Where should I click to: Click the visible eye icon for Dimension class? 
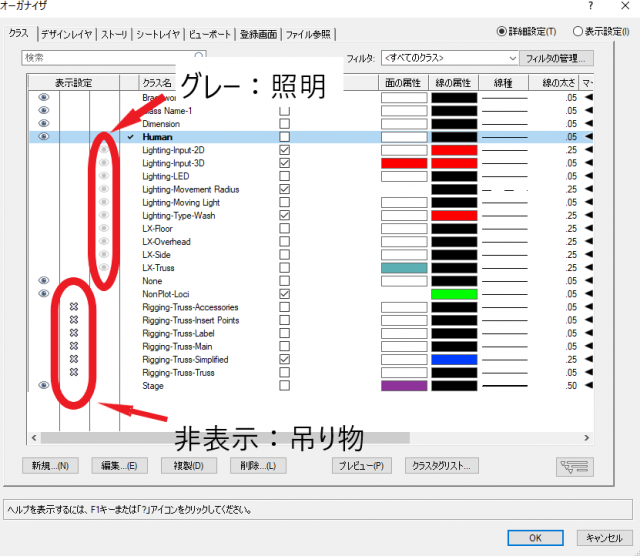point(43,123)
